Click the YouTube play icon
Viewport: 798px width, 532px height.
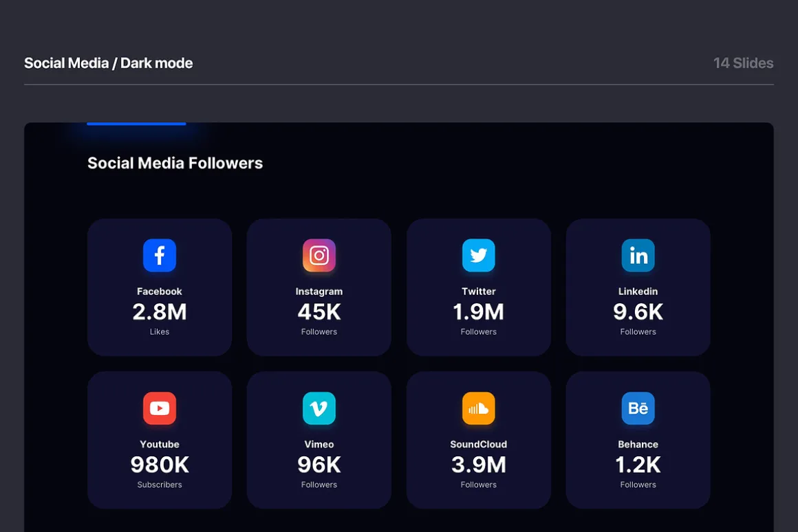click(160, 408)
